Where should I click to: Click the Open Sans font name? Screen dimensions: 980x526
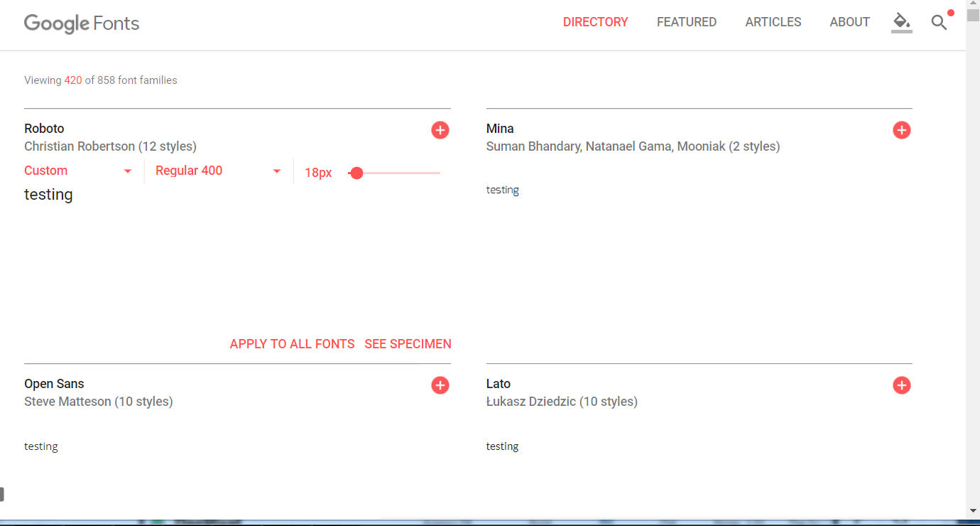[x=54, y=384]
